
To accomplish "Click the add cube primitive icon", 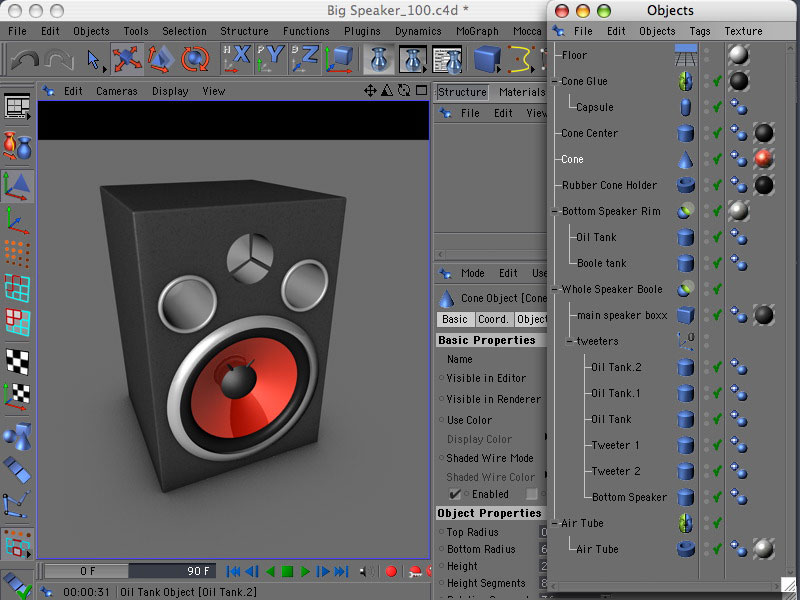I will pyautogui.click(x=487, y=60).
